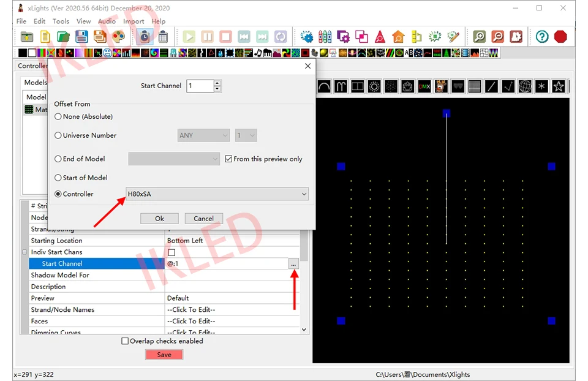Decrease Start Channel with spinner down arrow
This screenshot has height=381, width=588.
217,89
